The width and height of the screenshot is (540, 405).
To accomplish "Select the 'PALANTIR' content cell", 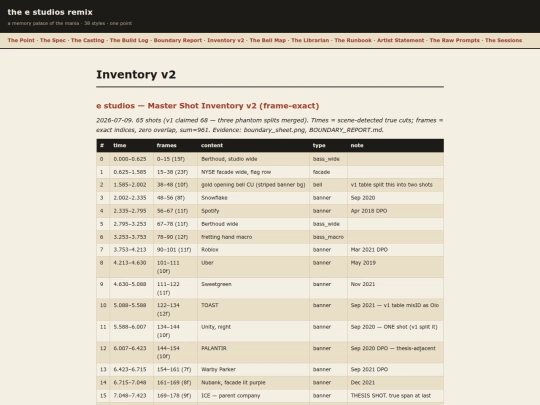I will coord(253,352).
